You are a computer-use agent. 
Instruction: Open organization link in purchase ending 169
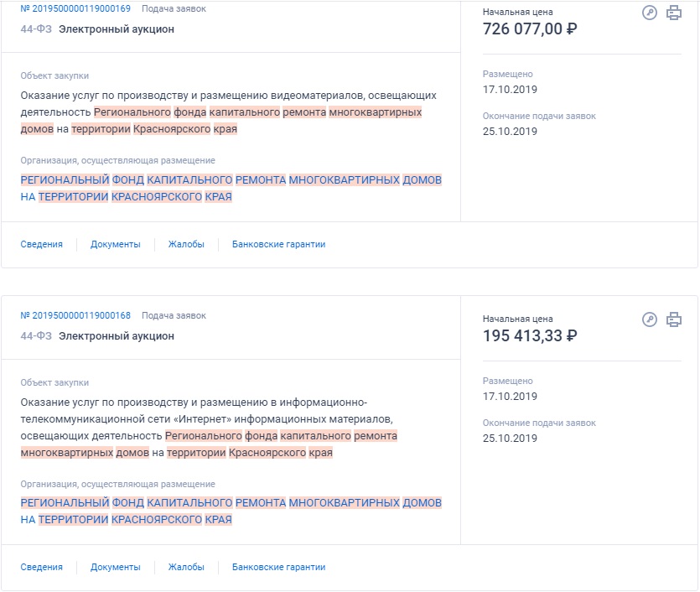pos(231,188)
